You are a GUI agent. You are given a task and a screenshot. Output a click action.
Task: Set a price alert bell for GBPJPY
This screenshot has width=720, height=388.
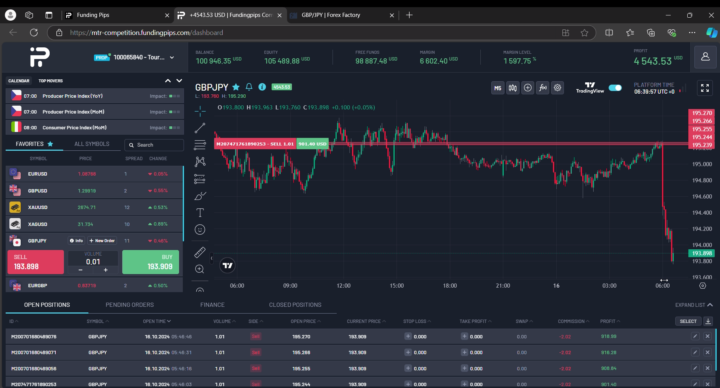tap(249, 87)
